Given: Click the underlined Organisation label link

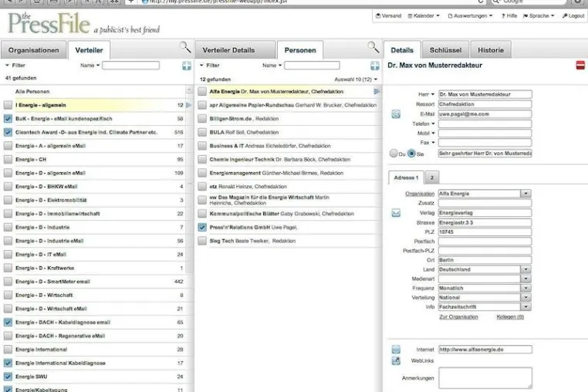Looking at the screenshot, I should [x=420, y=194].
